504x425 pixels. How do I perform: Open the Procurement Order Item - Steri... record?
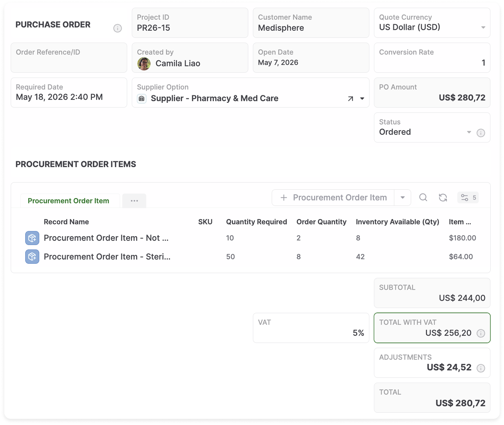click(107, 257)
